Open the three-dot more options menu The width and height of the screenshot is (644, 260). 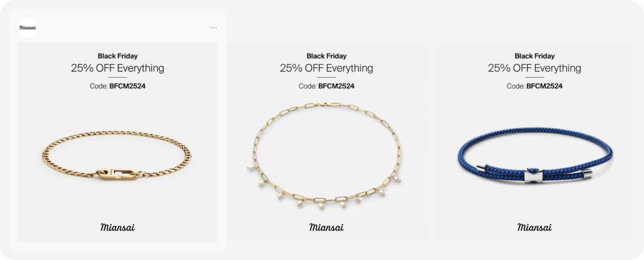214,28
